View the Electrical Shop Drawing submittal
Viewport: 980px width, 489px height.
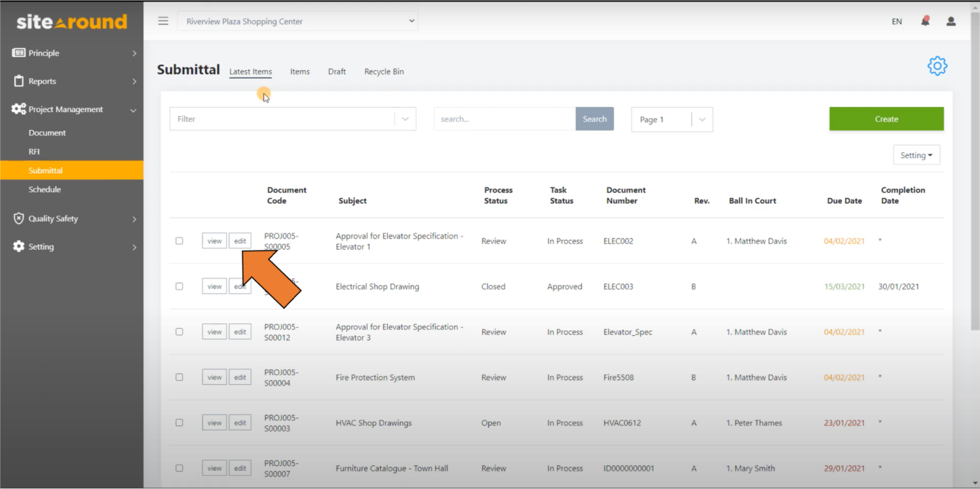click(x=214, y=286)
